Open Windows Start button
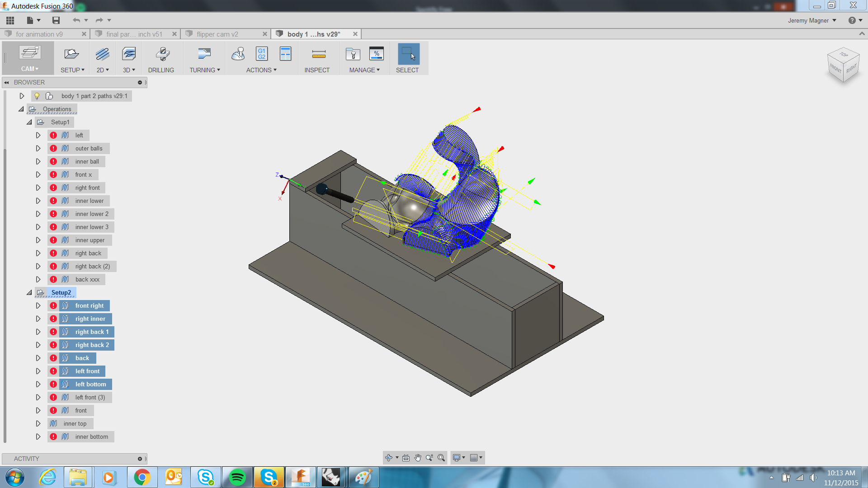The width and height of the screenshot is (868, 488). (15, 477)
